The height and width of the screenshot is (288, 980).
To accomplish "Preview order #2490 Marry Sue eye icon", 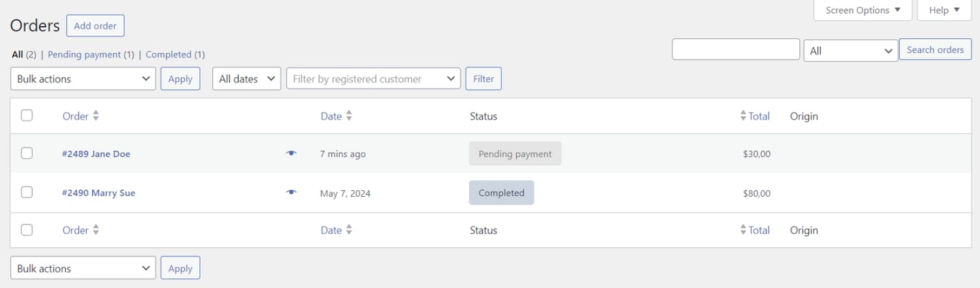I will tap(291, 192).
